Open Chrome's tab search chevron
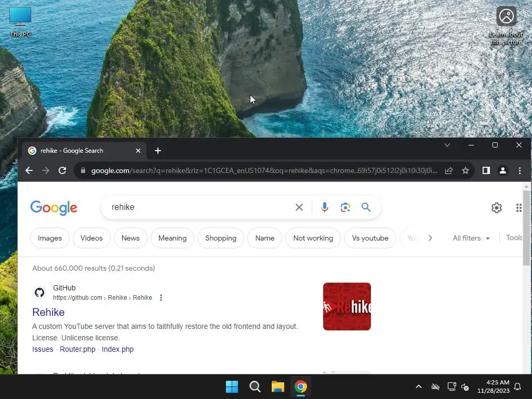 point(447,145)
